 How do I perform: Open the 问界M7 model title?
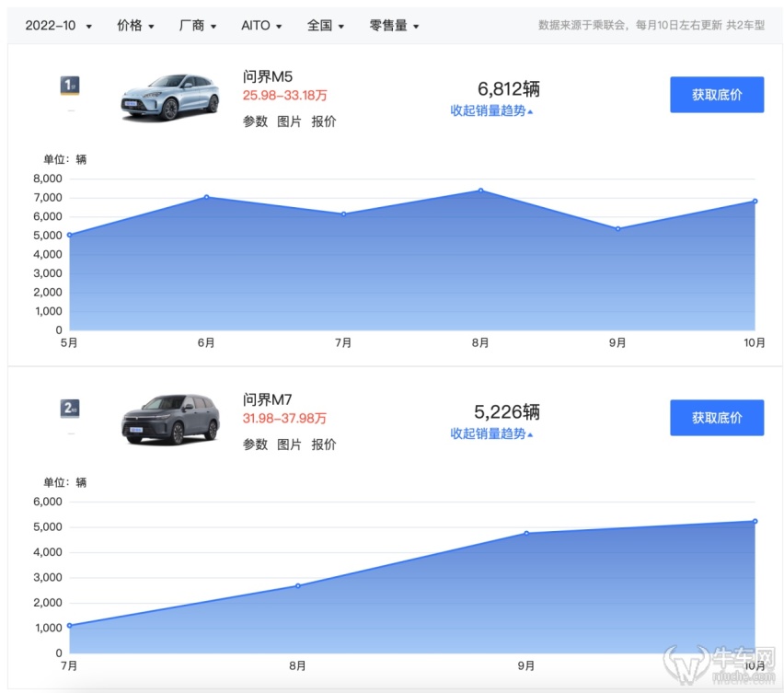click(268, 399)
